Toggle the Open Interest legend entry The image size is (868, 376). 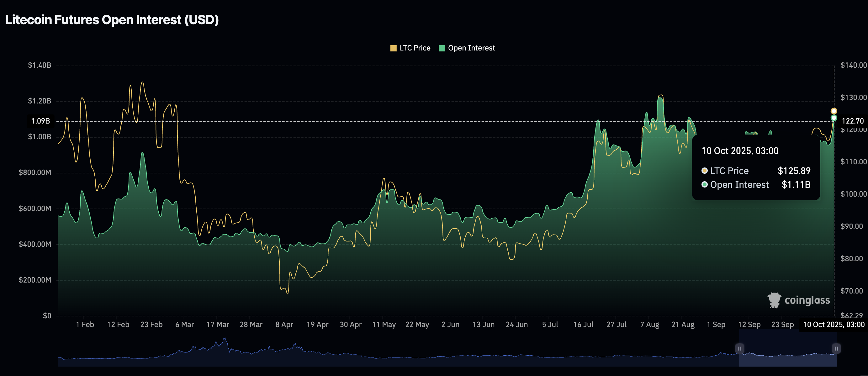(471, 48)
